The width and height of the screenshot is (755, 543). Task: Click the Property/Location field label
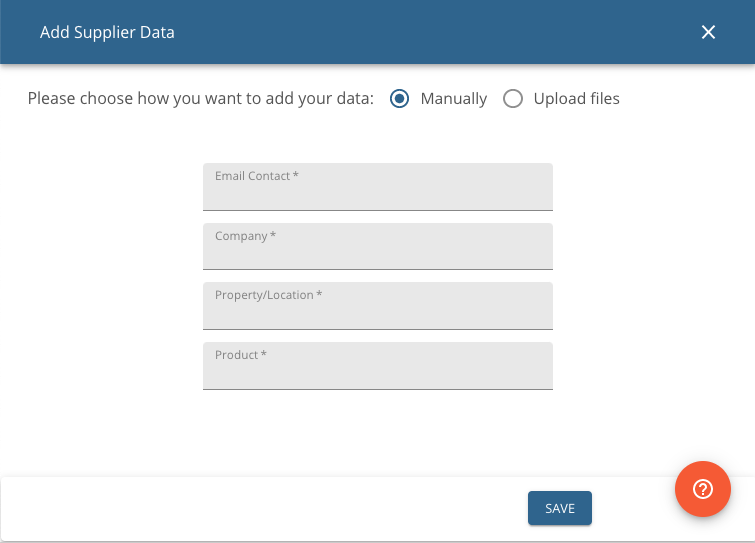coord(268,295)
